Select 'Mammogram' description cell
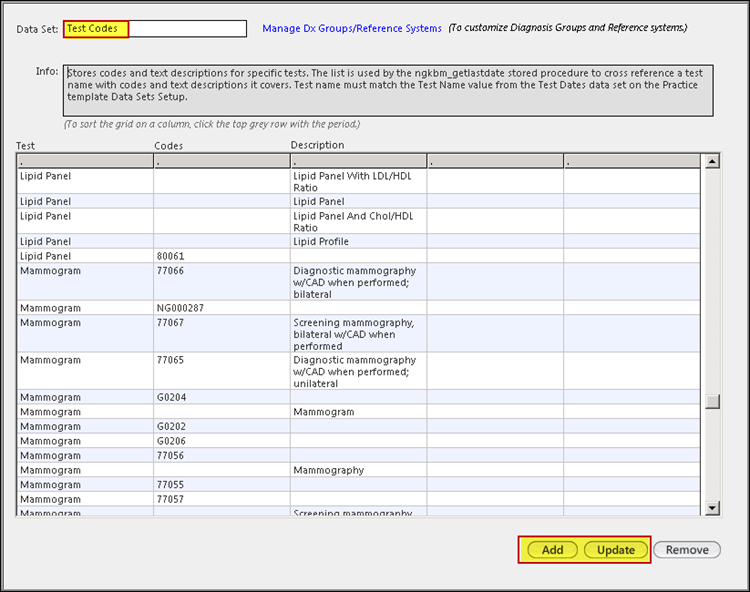750x592 pixels. click(359, 412)
